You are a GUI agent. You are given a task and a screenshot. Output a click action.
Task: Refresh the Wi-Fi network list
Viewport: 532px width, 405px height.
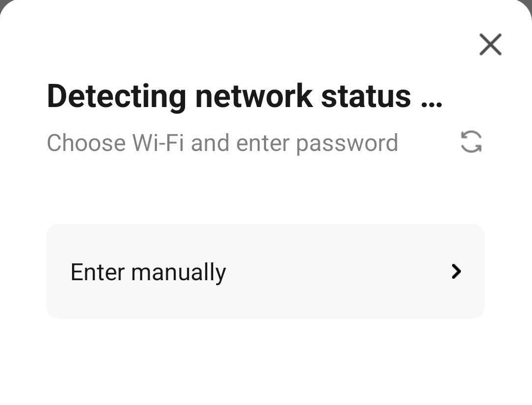[x=471, y=142]
